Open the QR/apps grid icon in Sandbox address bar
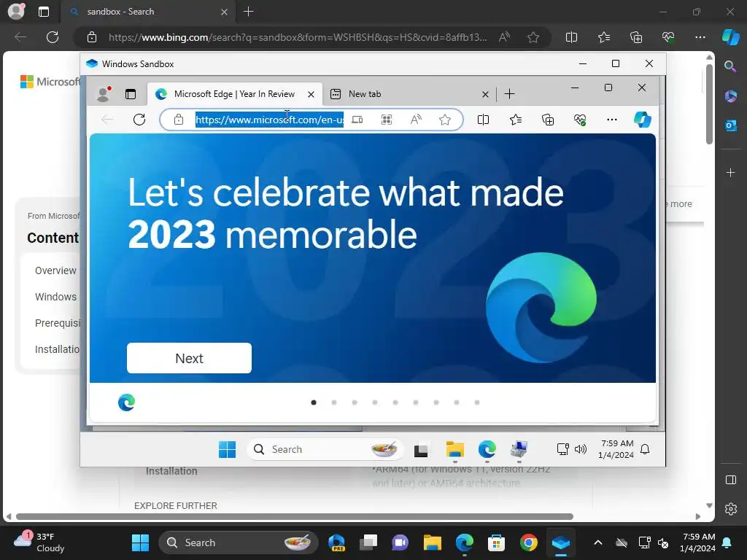This screenshot has width=747, height=560. 387,120
